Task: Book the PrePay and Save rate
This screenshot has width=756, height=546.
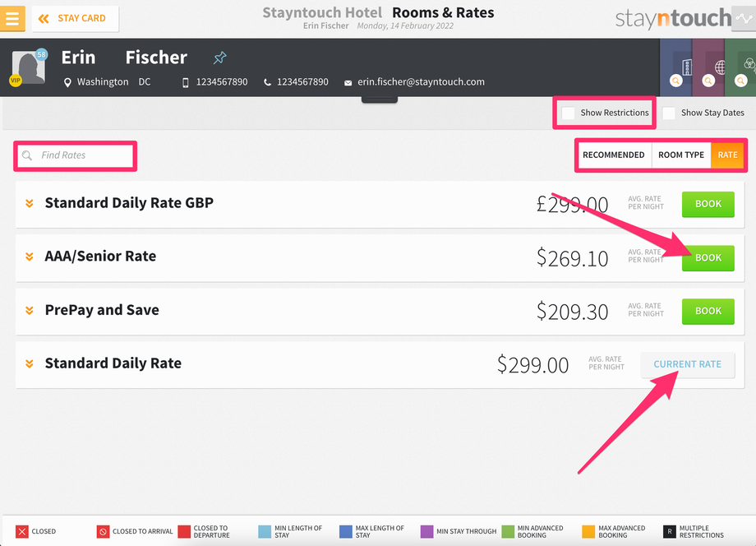Action: (x=708, y=311)
